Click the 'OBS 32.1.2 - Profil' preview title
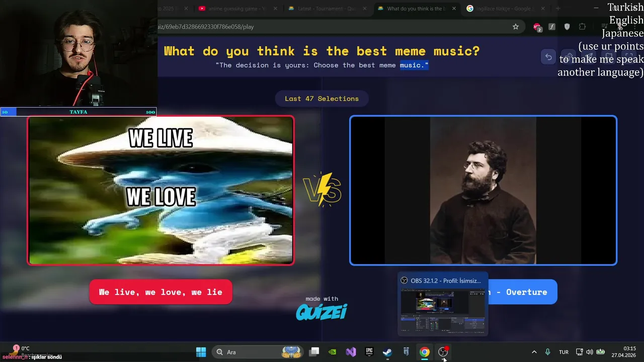644x362 pixels. (446, 281)
